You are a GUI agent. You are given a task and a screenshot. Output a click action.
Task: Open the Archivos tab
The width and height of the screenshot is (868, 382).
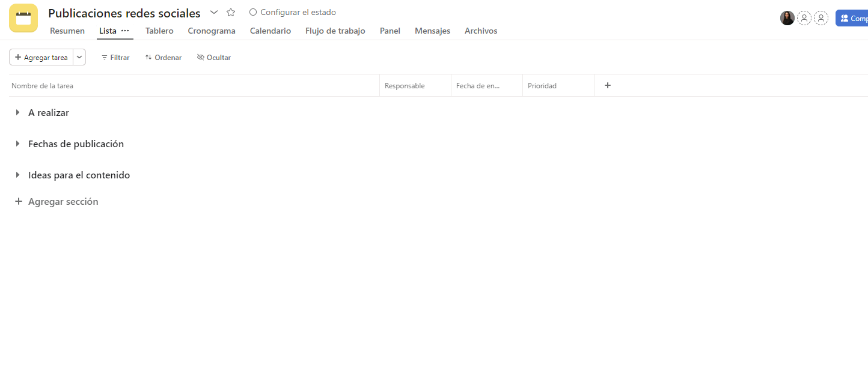coord(481,31)
